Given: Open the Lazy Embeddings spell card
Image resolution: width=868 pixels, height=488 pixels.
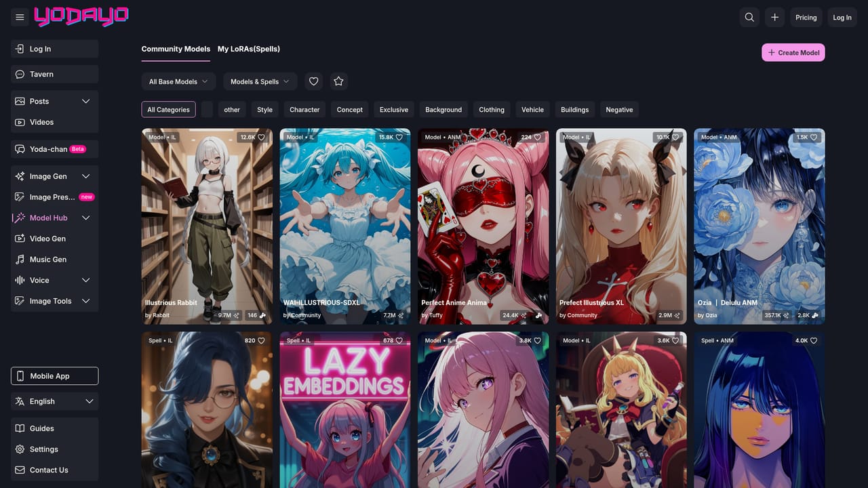Looking at the screenshot, I should coord(345,409).
